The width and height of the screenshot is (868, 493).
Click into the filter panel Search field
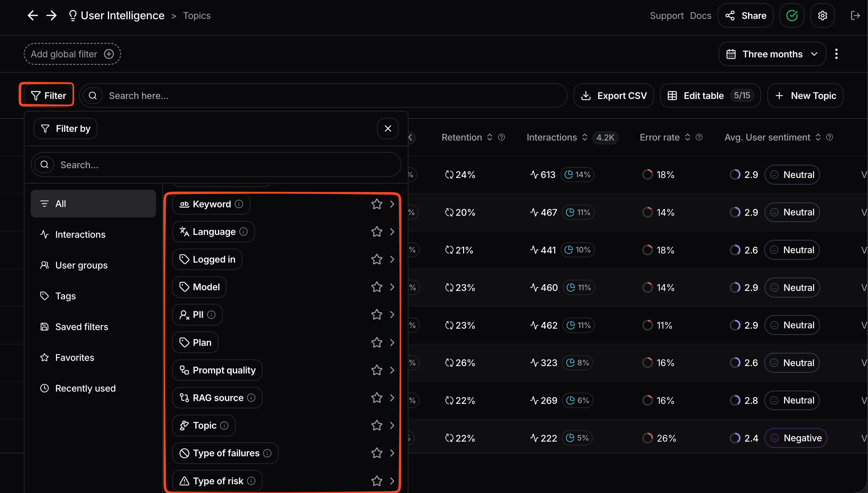216,164
